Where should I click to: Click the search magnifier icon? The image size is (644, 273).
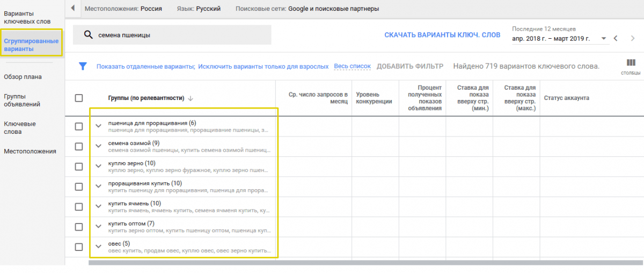[x=89, y=35]
